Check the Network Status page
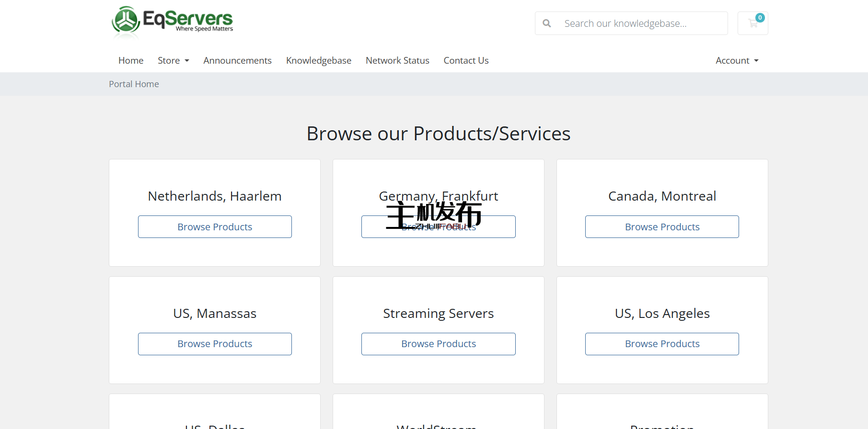The height and width of the screenshot is (429, 868). (x=397, y=60)
